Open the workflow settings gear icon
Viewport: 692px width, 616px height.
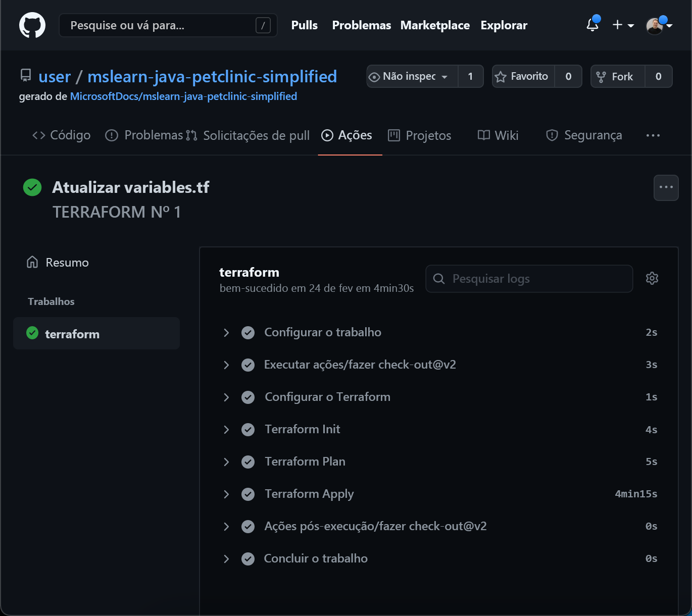click(652, 278)
